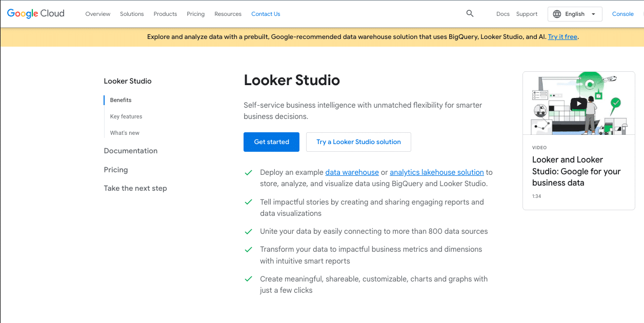The height and width of the screenshot is (323, 644).
Task: Open the data warehouse link
Action: tap(352, 172)
